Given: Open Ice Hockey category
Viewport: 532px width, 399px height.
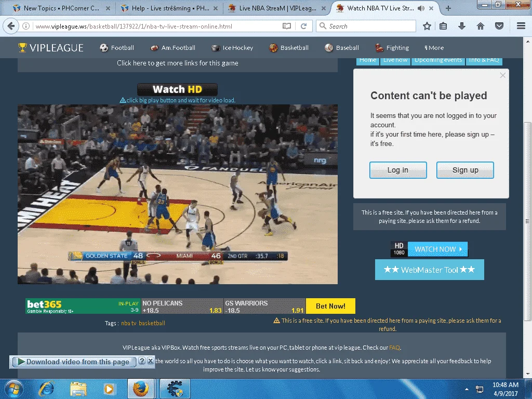Looking at the screenshot, I should [x=232, y=48].
